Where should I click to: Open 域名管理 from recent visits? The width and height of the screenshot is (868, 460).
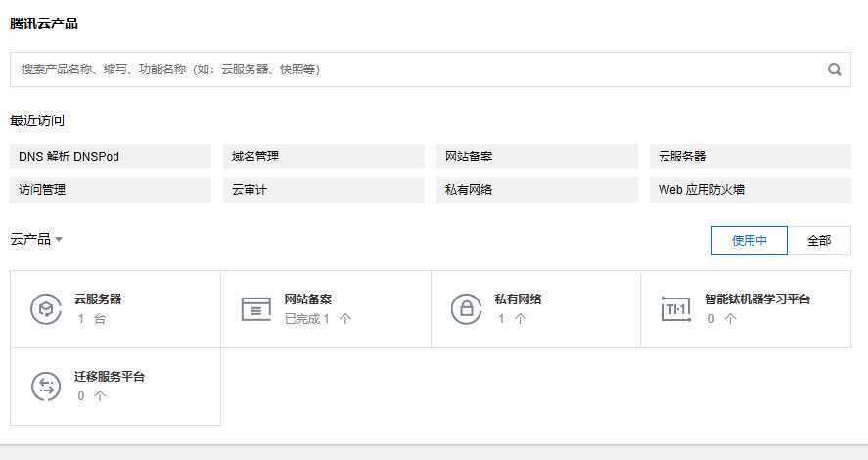pos(324,157)
